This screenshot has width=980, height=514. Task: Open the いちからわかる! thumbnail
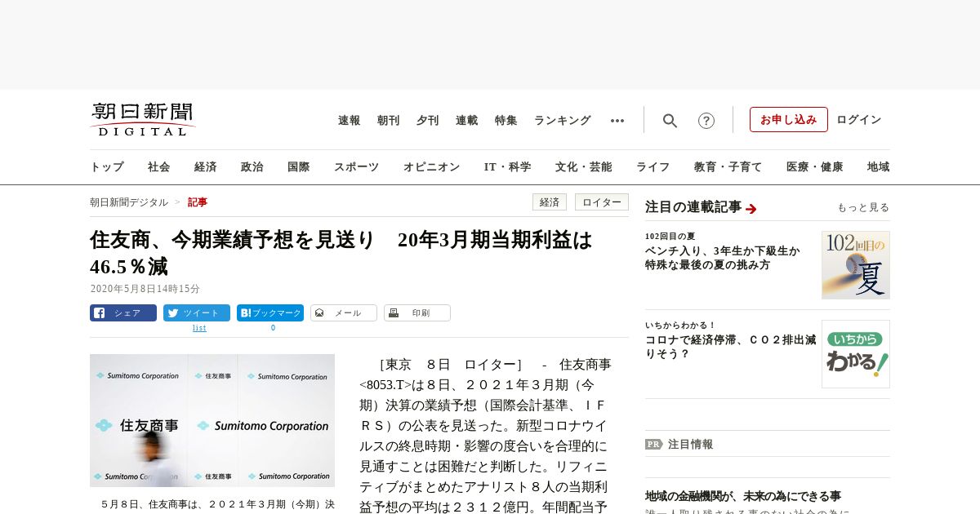pyautogui.click(x=856, y=354)
